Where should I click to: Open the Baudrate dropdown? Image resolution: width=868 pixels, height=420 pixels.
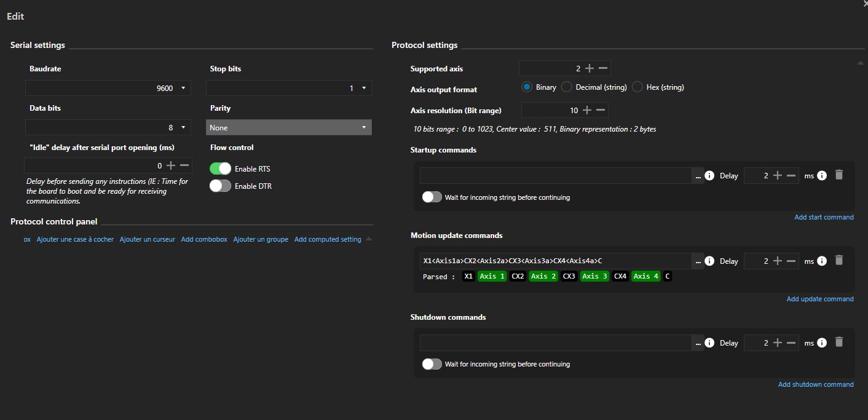point(108,88)
